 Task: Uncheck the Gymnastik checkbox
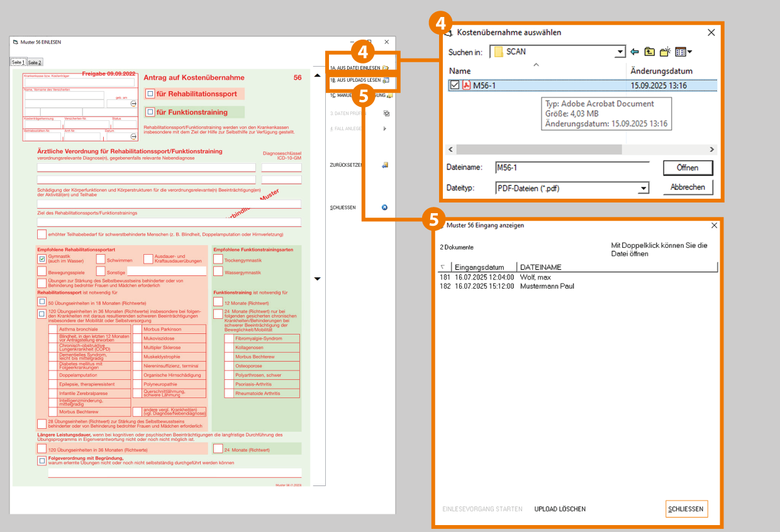(42, 258)
